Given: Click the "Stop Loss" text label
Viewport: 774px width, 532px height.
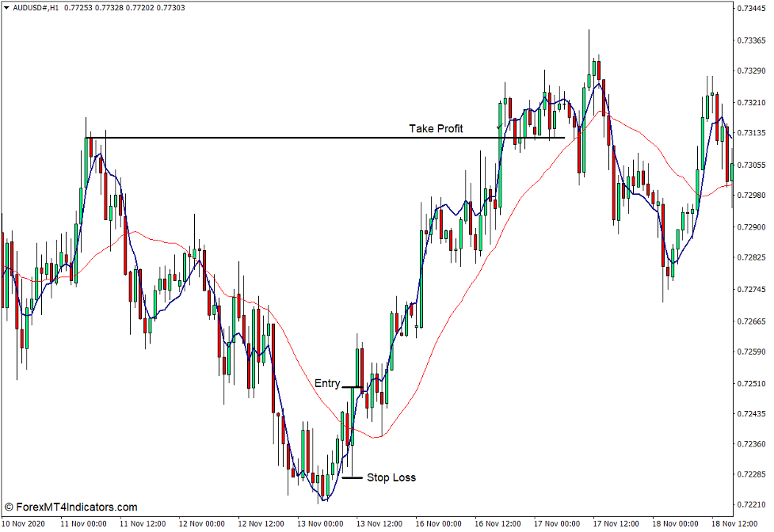Looking at the screenshot, I should tap(392, 477).
